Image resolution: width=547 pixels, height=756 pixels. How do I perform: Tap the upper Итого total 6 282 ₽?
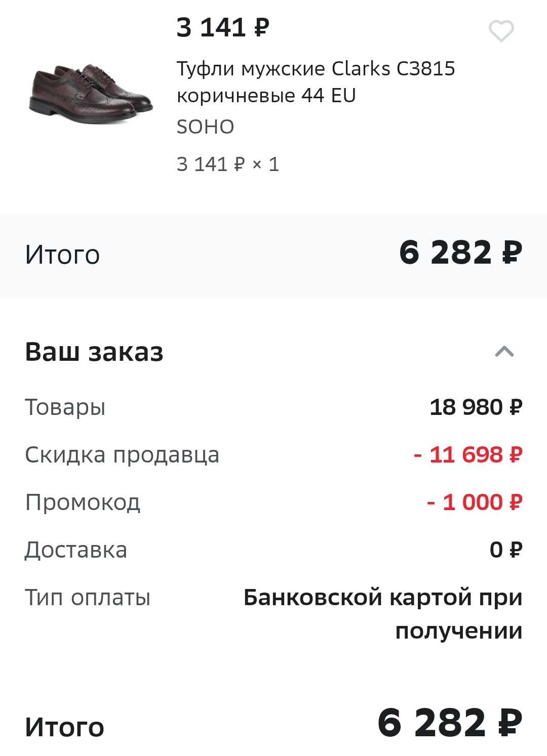click(460, 253)
